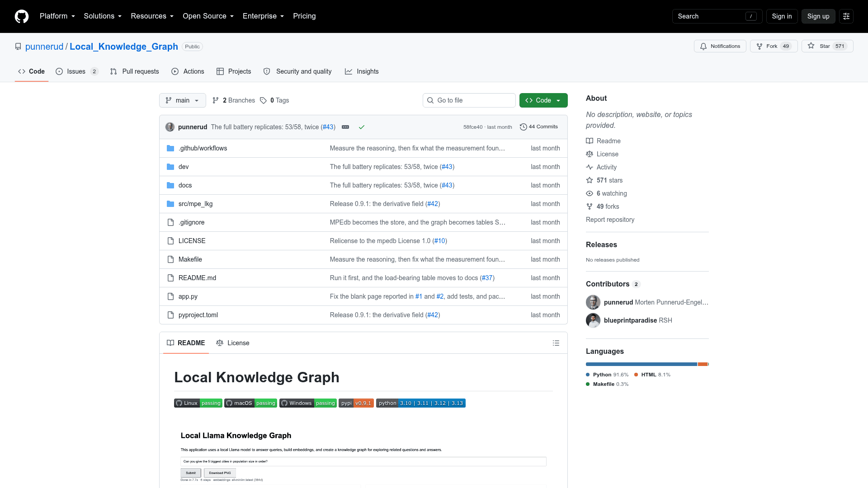Open the main branch selector dropdown
Viewport: 868px width, 488px height.
click(x=183, y=100)
